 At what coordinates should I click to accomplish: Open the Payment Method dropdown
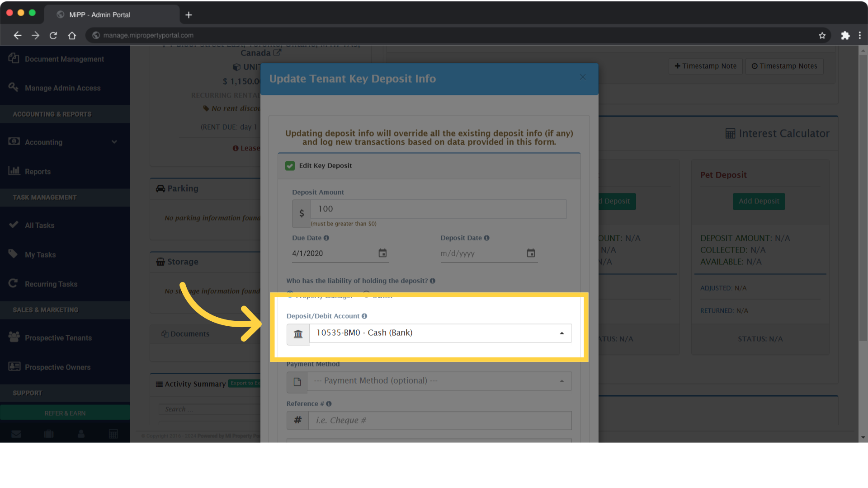coord(439,381)
